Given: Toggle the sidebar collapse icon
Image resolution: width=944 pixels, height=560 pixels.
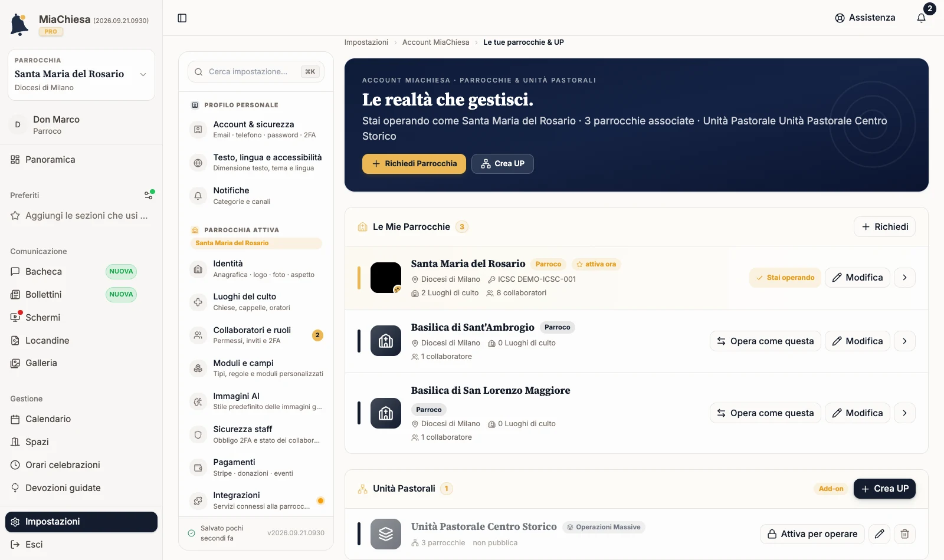Looking at the screenshot, I should pos(182,18).
